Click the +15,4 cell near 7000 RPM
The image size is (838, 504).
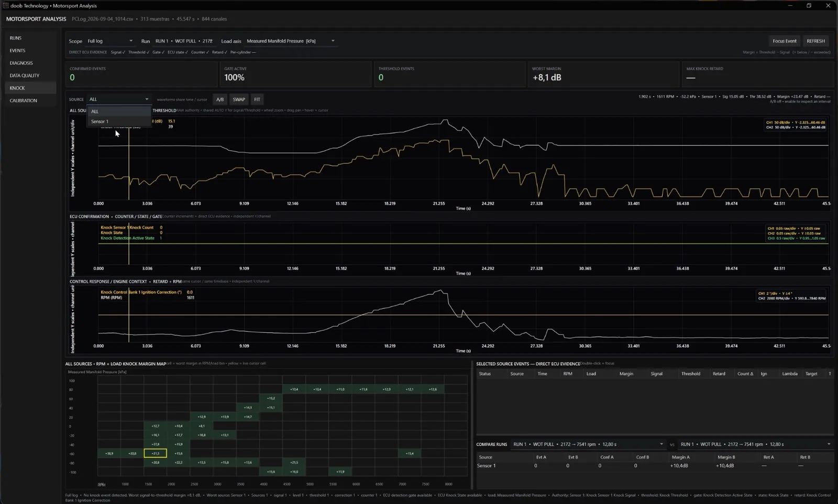tap(410, 453)
